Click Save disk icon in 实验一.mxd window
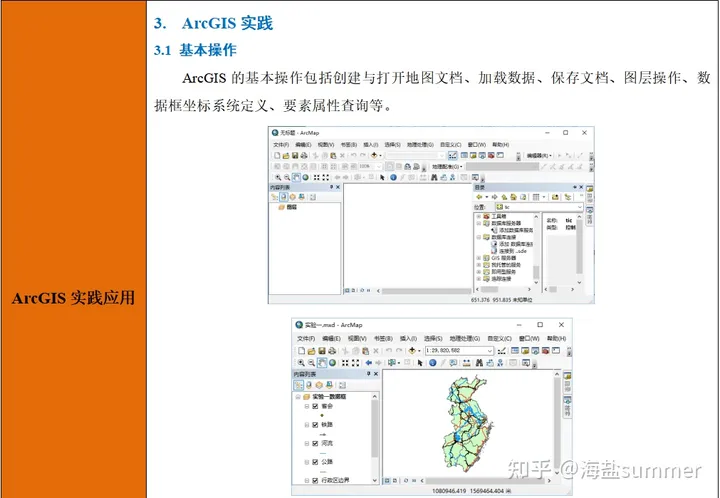This screenshot has height=498, width=720. (322, 351)
